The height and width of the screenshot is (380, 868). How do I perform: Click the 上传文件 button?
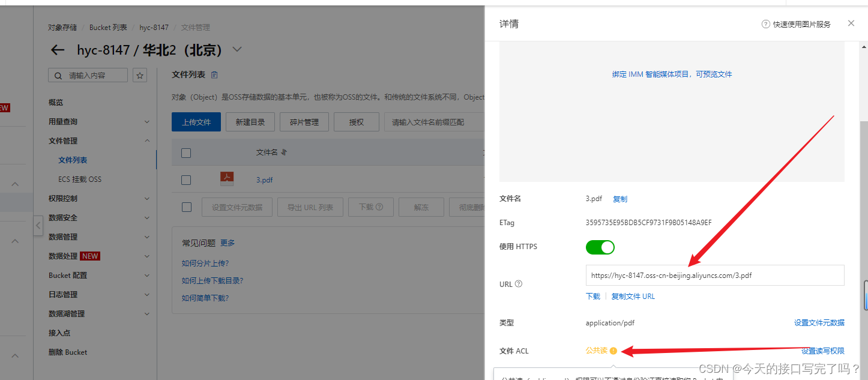196,121
